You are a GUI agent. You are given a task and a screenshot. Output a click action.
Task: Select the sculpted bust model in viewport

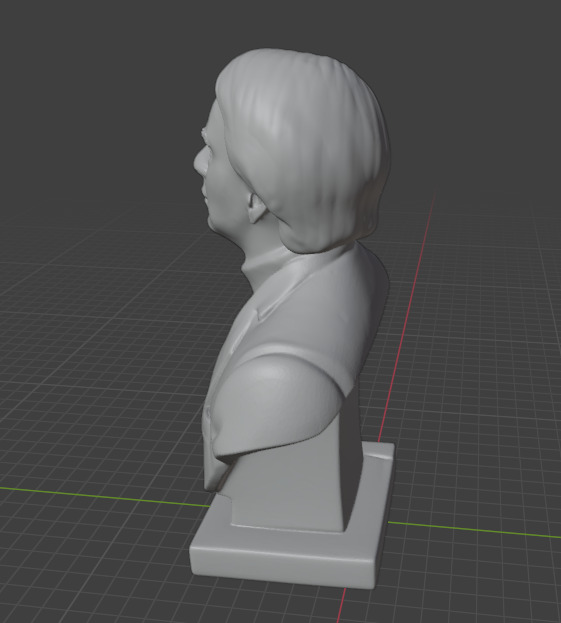click(292, 318)
